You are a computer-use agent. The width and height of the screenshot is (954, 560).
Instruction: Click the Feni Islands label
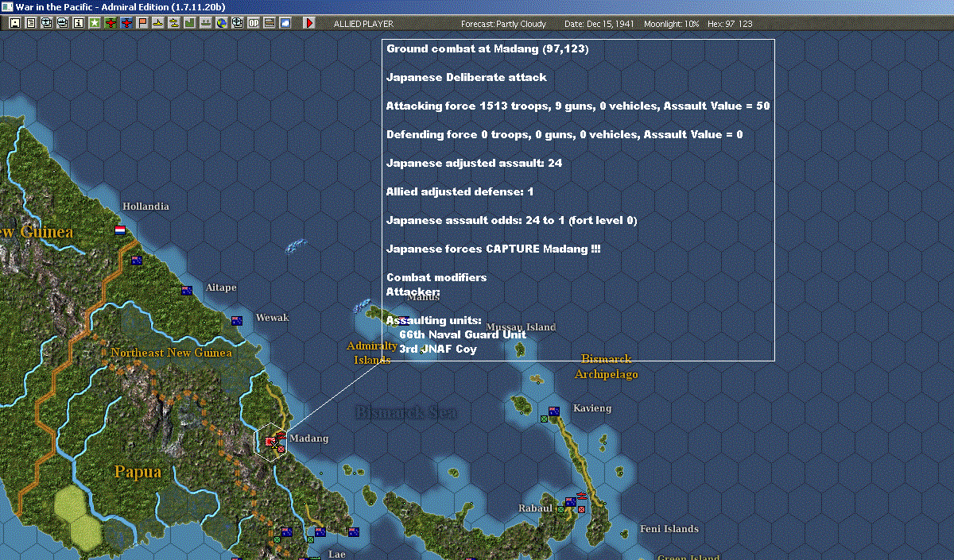click(669, 529)
